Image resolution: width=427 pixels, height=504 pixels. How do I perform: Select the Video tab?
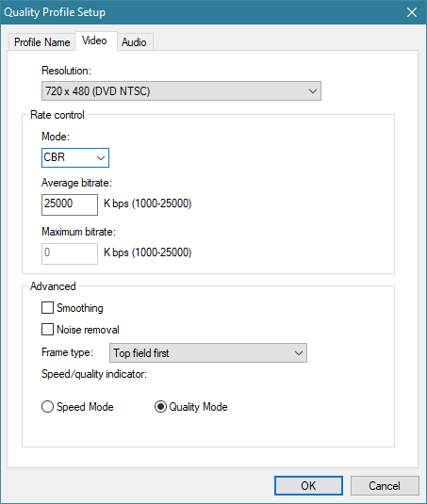pos(95,41)
